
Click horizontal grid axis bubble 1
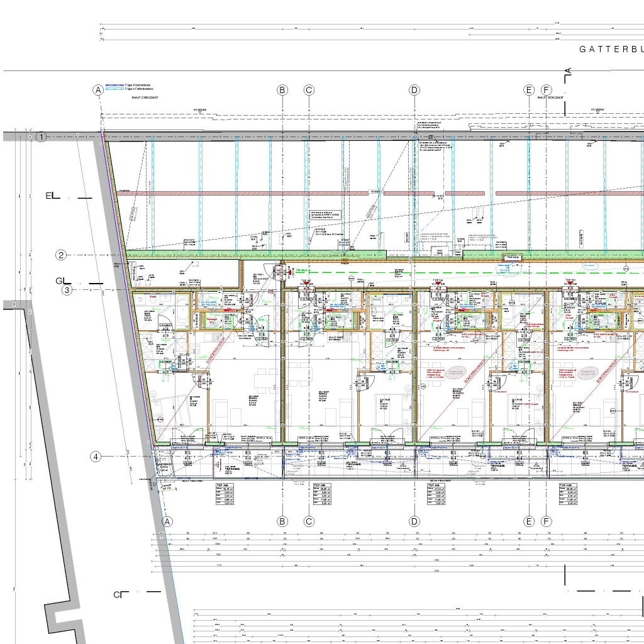pos(41,136)
